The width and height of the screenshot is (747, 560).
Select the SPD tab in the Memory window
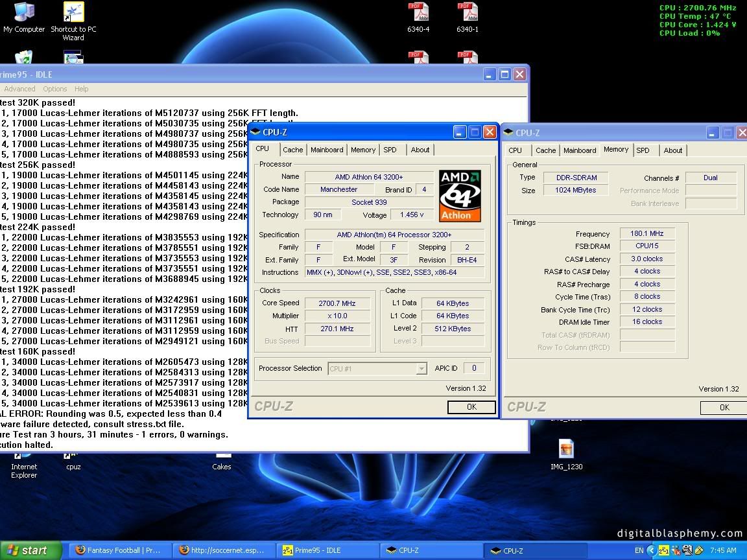coord(643,150)
